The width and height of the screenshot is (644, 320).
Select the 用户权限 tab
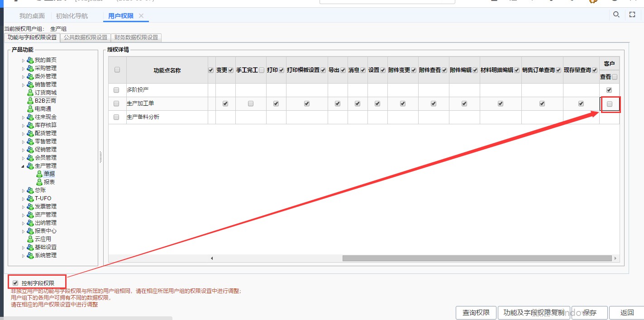click(x=121, y=16)
